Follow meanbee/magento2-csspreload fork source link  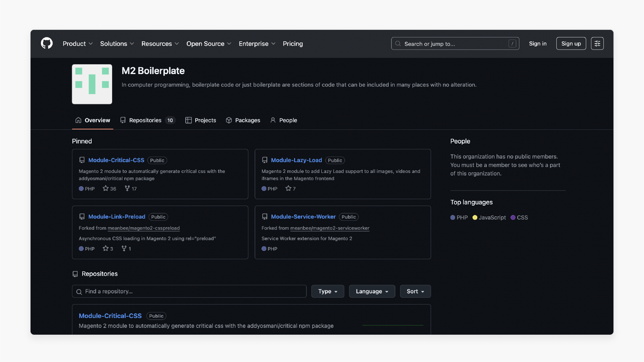(144, 228)
